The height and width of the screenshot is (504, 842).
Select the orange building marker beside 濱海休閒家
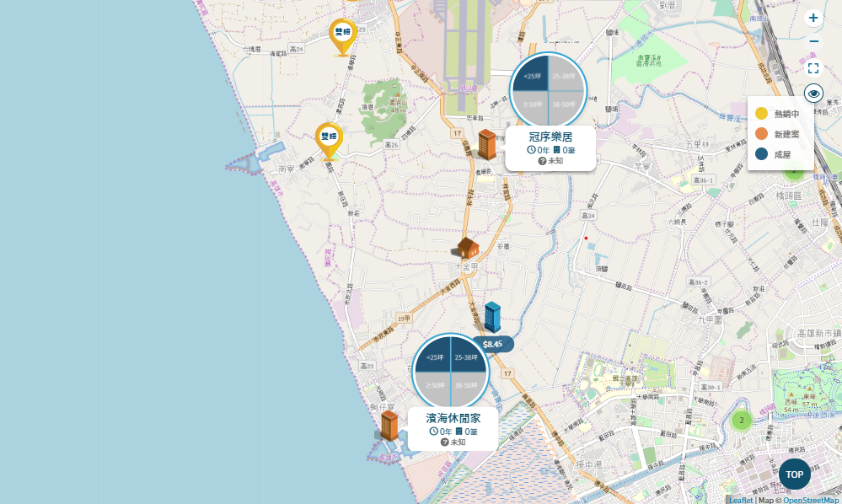[x=389, y=426]
